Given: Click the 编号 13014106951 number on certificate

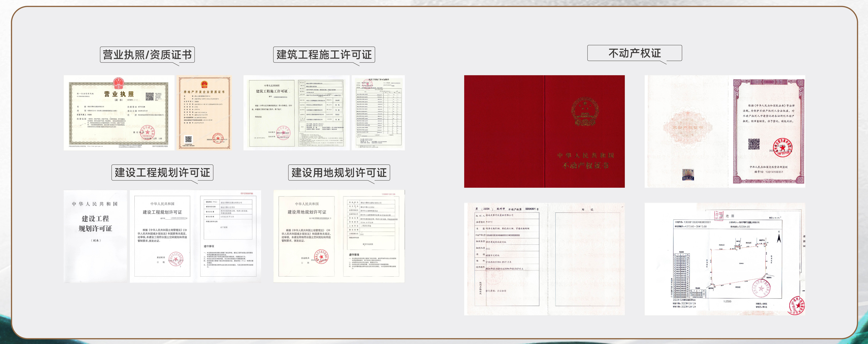Looking at the screenshot, I should (x=769, y=172).
